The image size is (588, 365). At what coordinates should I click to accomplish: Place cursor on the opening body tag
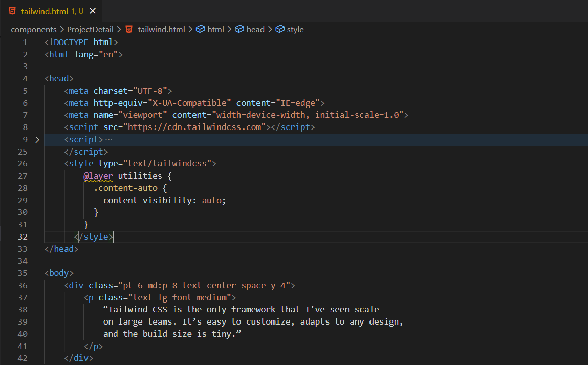[x=59, y=273]
